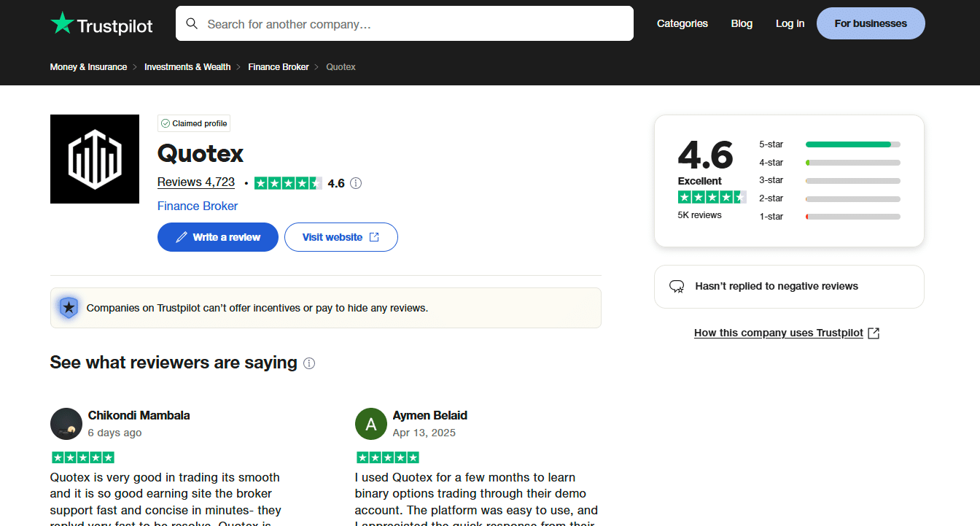The height and width of the screenshot is (526, 980).
Task: Click Log in
Action: coord(790,23)
